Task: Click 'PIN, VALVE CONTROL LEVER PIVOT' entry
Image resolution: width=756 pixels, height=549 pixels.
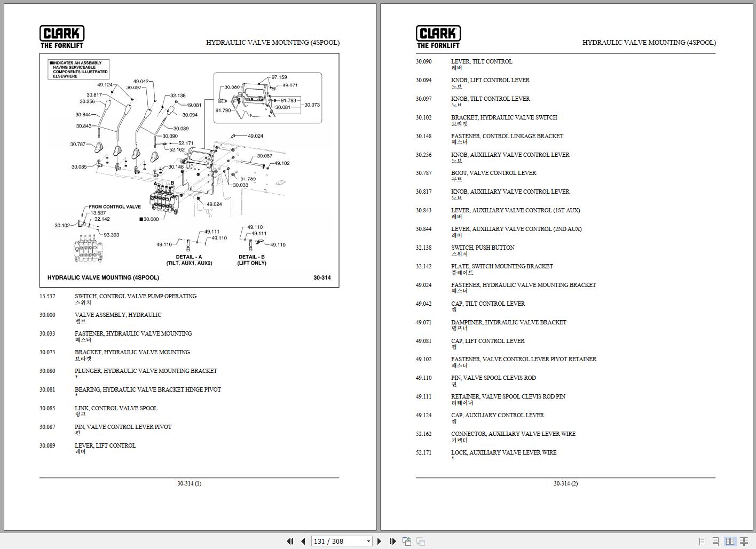Action: point(123,427)
